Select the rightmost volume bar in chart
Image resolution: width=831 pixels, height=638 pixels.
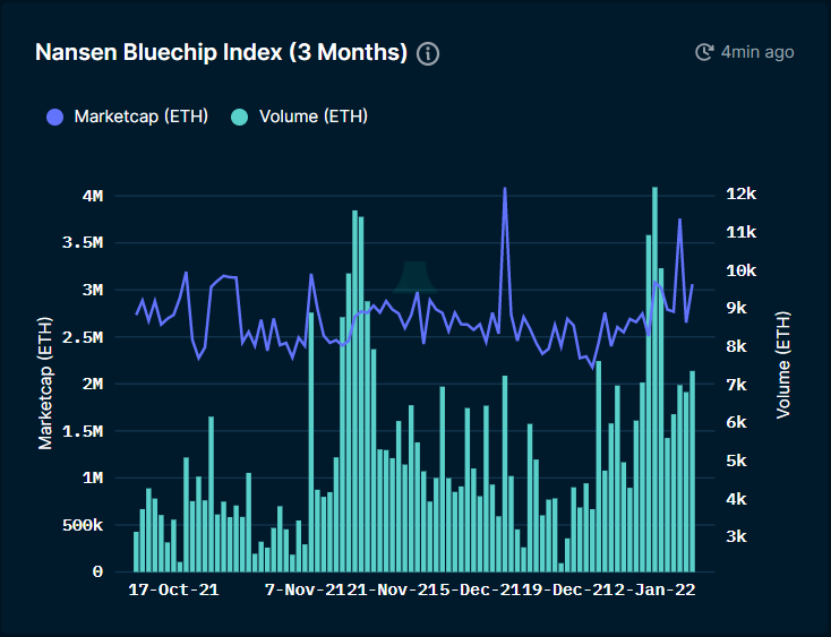click(692, 472)
